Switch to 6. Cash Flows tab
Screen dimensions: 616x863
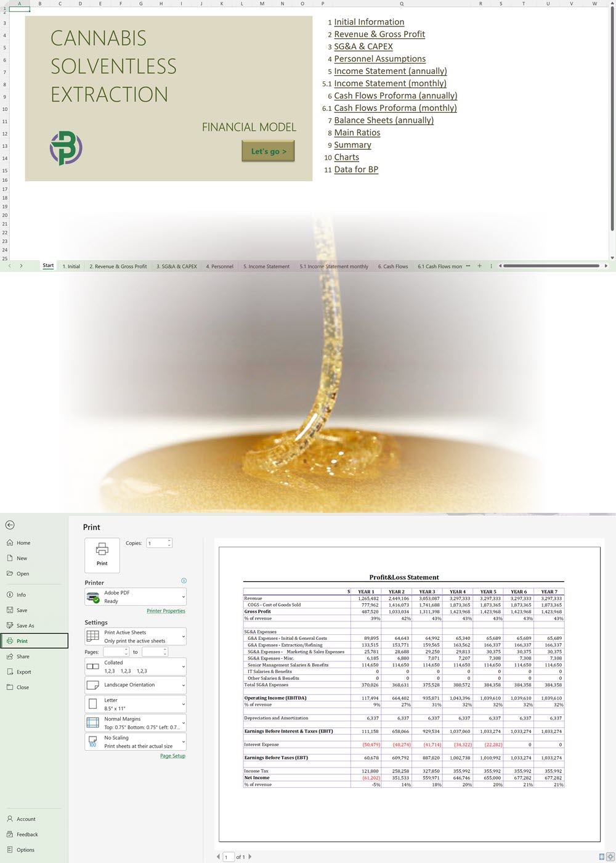click(x=393, y=266)
